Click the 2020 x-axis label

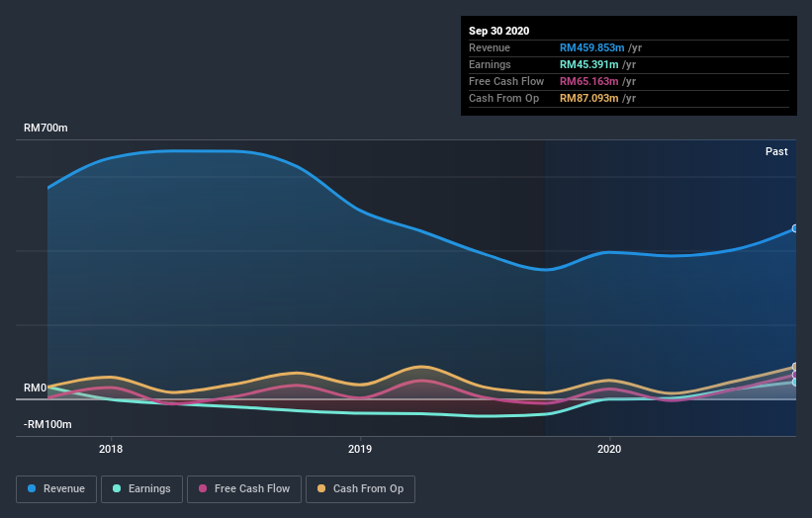pos(609,449)
